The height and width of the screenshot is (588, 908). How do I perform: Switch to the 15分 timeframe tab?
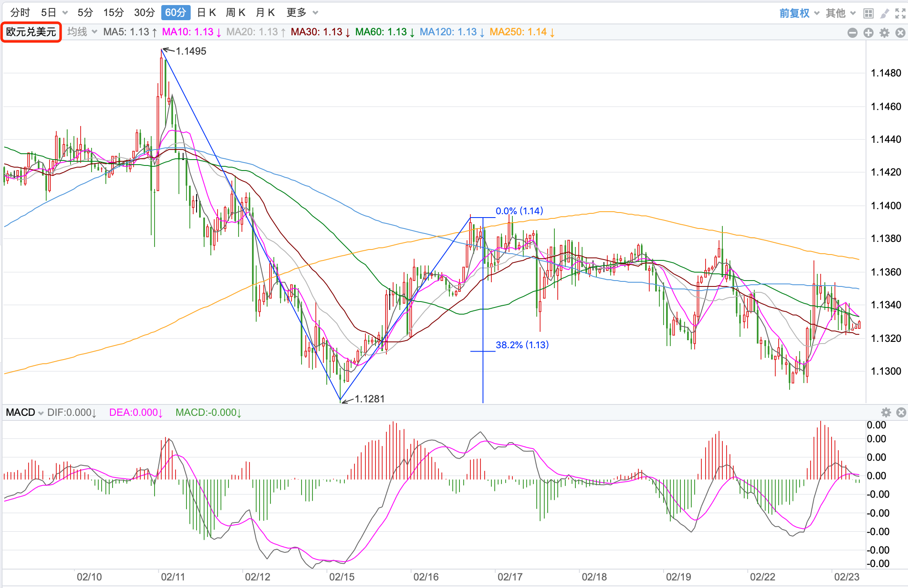click(x=113, y=13)
